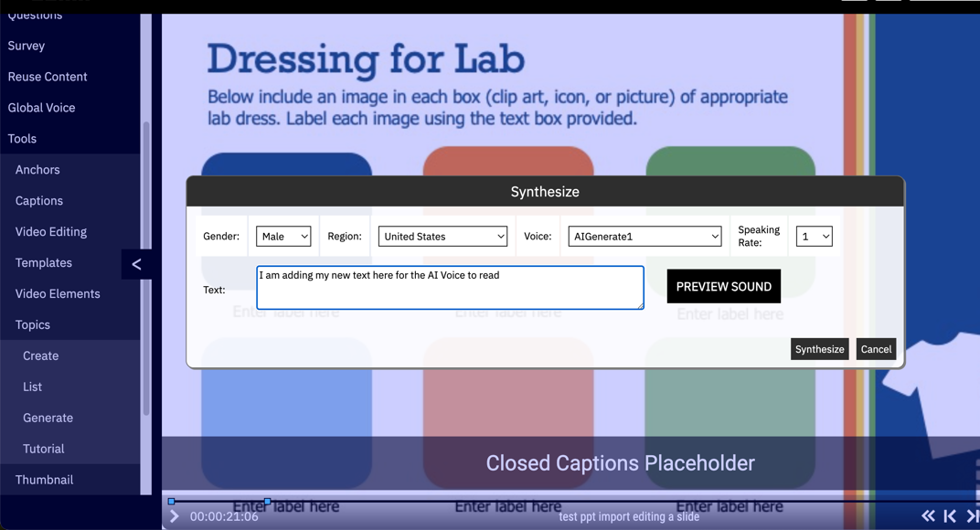
Task: Open Captions from the sidebar
Action: [38, 200]
